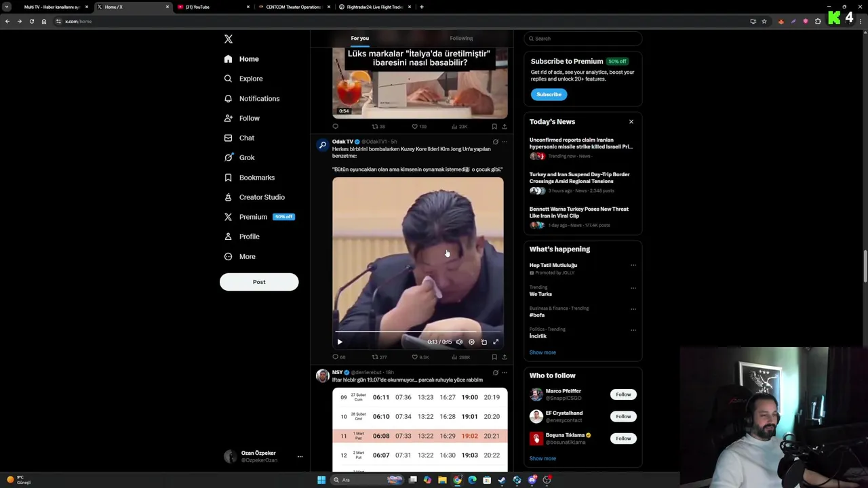Open the Explore page

pos(243,79)
